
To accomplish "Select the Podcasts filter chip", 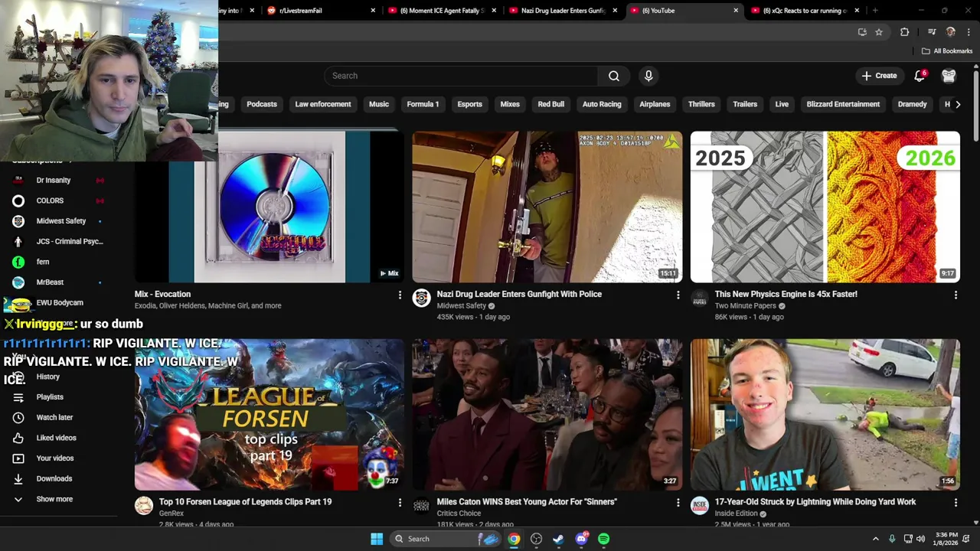I will [x=262, y=104].
